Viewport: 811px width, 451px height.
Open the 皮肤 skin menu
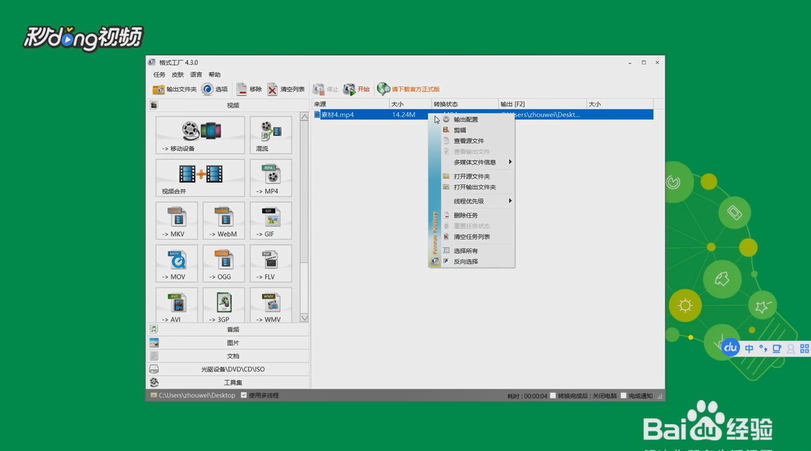[177, 74]
